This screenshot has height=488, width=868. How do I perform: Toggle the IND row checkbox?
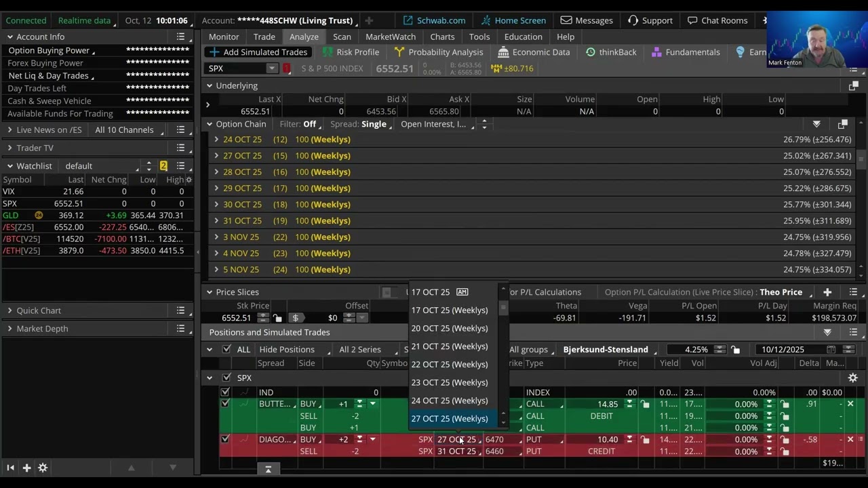pos(225,392)
